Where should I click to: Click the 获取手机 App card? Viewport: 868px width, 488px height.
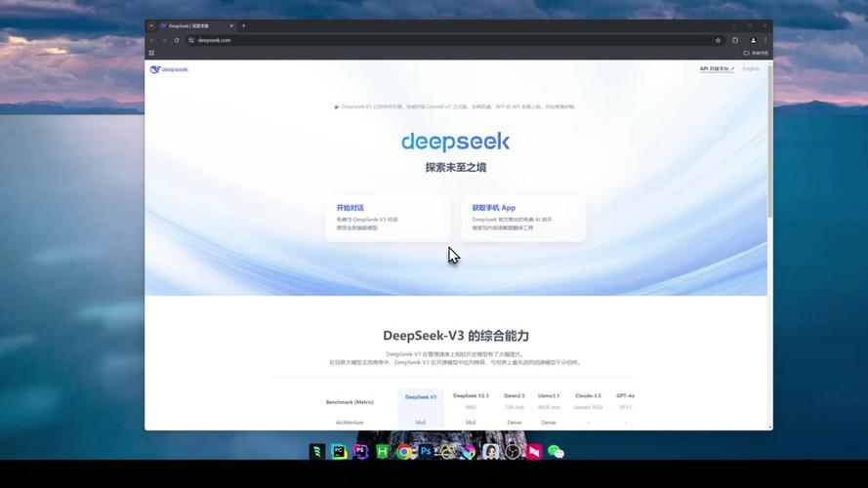click(x=523, y=218)
